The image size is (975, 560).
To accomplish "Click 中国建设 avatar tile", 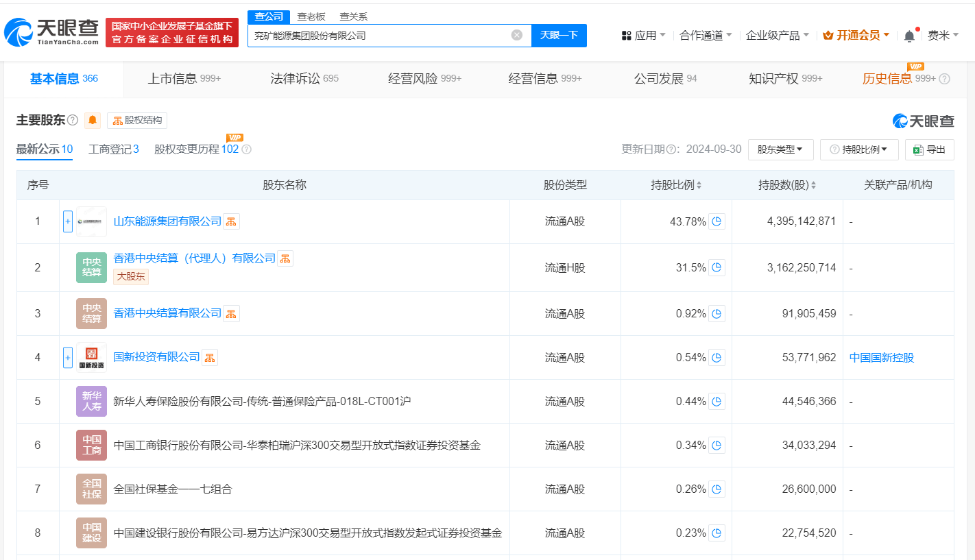I will [91, 533].
